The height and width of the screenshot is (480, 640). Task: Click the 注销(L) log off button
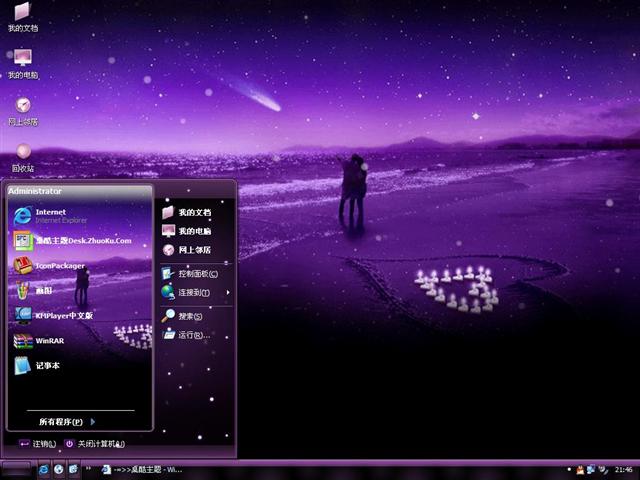(38, 444)
